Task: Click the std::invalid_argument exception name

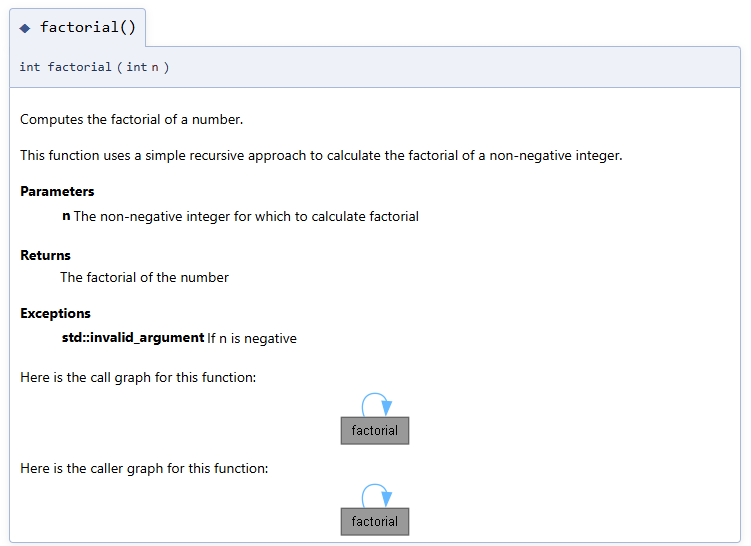Action: coord(133,338)
